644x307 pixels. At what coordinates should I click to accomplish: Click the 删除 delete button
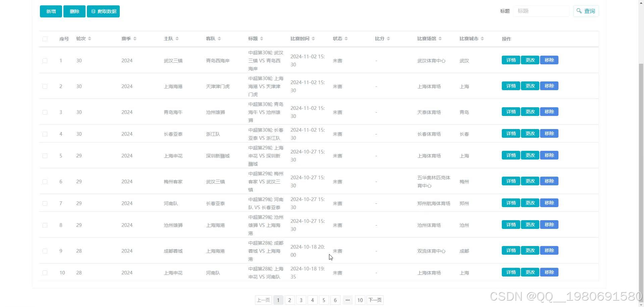click(x=74, y=11)
